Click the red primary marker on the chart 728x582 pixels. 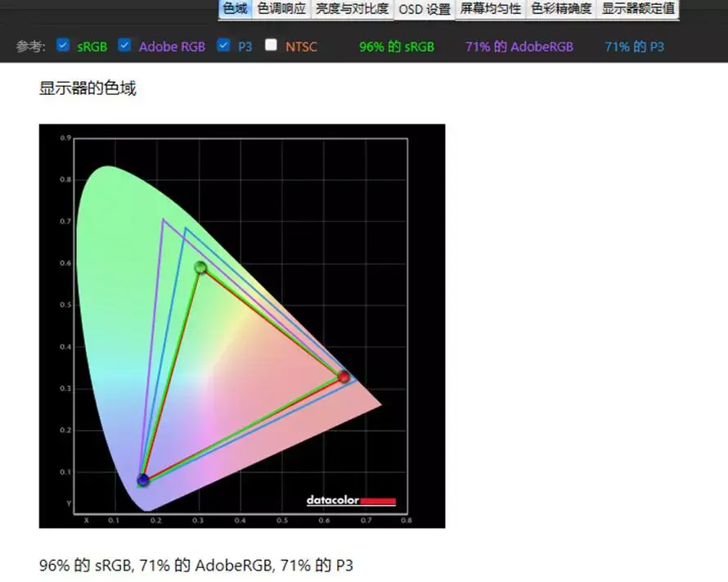[344, 377]
